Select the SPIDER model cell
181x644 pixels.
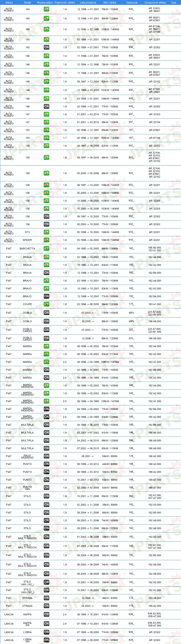pos(27,240)
